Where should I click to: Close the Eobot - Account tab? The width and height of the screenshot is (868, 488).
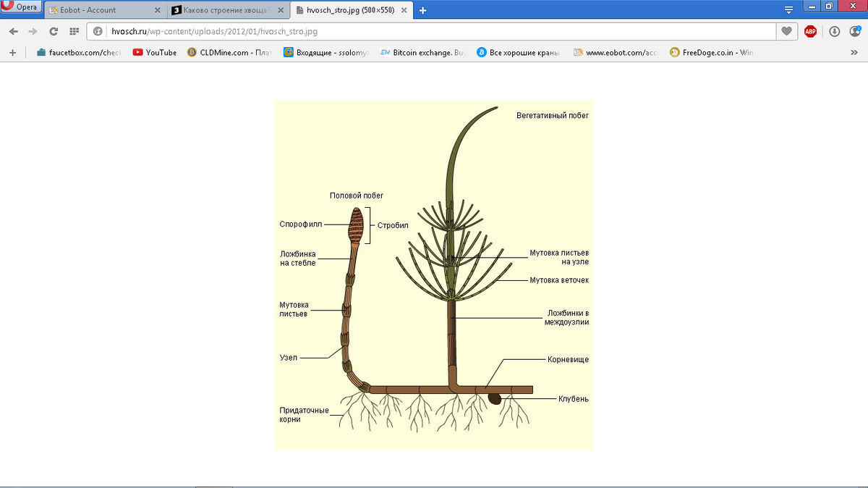[157, 10]
